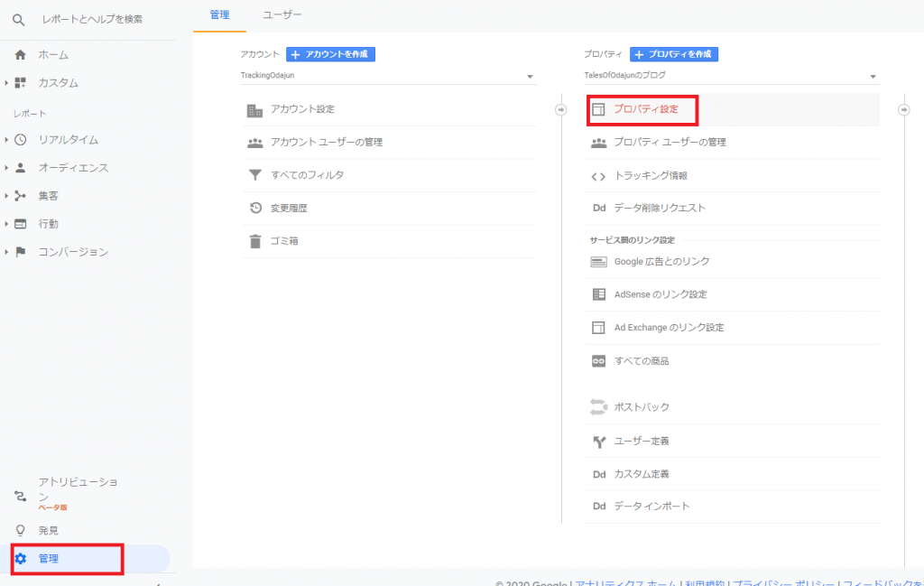Click the AdSense のリンク設定 icon
The height and width of the screenshot is (586, 924).
[599, 294]
